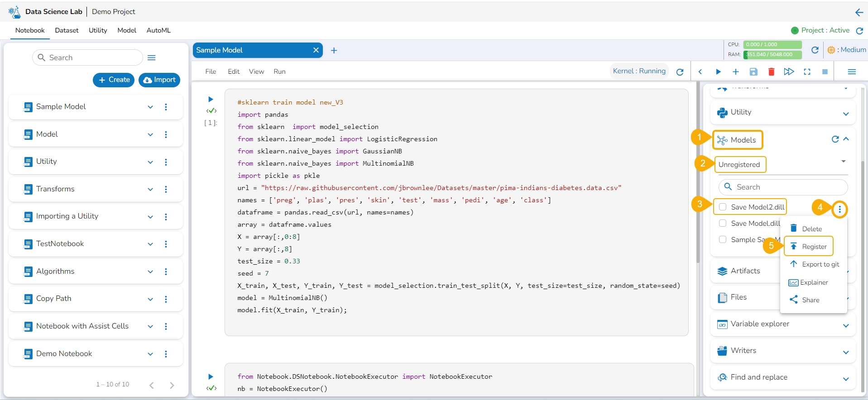Image resolution: width=868 pixels, height=400 pixels.
Task: Click the Import button
Action: [x=159, y=80]
